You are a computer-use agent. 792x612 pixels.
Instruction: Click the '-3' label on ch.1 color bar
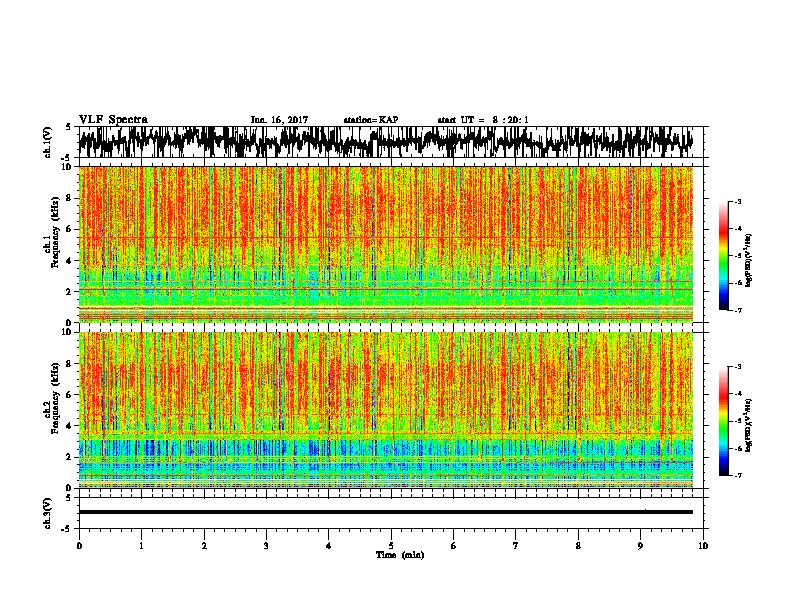click(737, 201)
